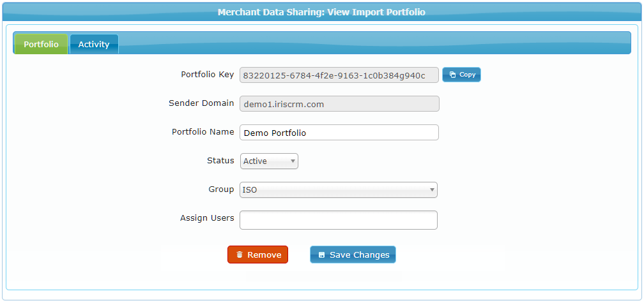Switch to the Activity tab
This screenshot has width=644, height=303.
pos(94,44)
